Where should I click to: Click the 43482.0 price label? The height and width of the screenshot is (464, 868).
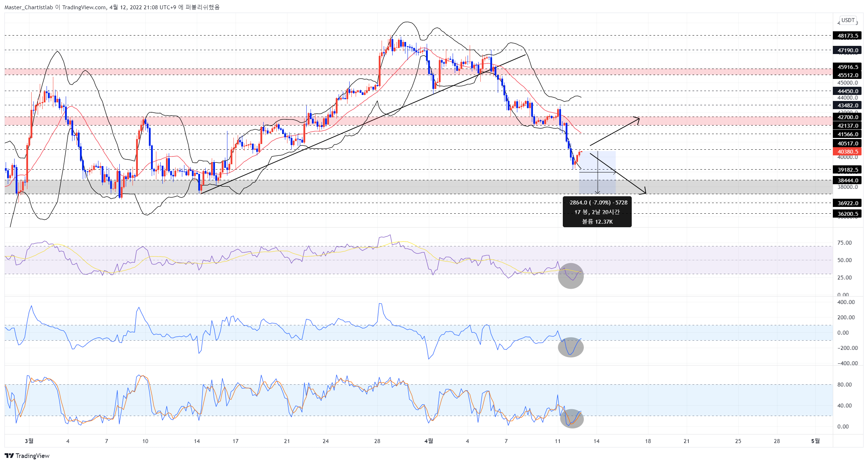tap(847, 105)
